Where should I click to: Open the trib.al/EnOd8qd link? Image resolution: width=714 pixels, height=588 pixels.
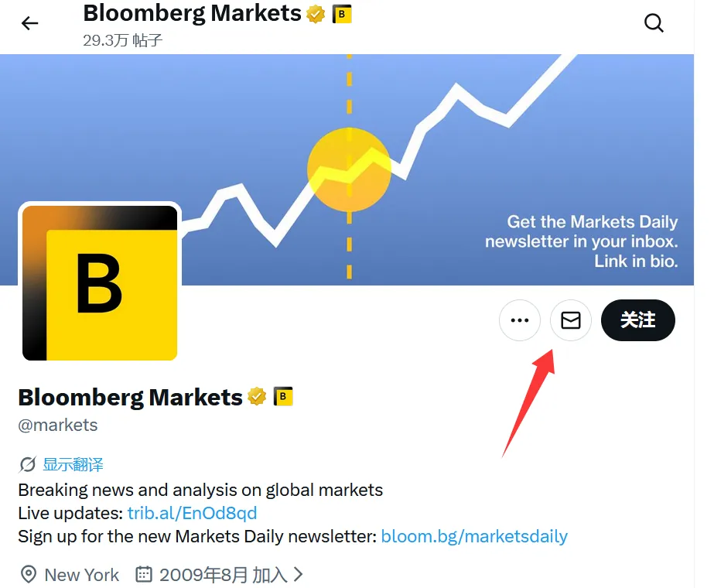click(x=192, y=513)
